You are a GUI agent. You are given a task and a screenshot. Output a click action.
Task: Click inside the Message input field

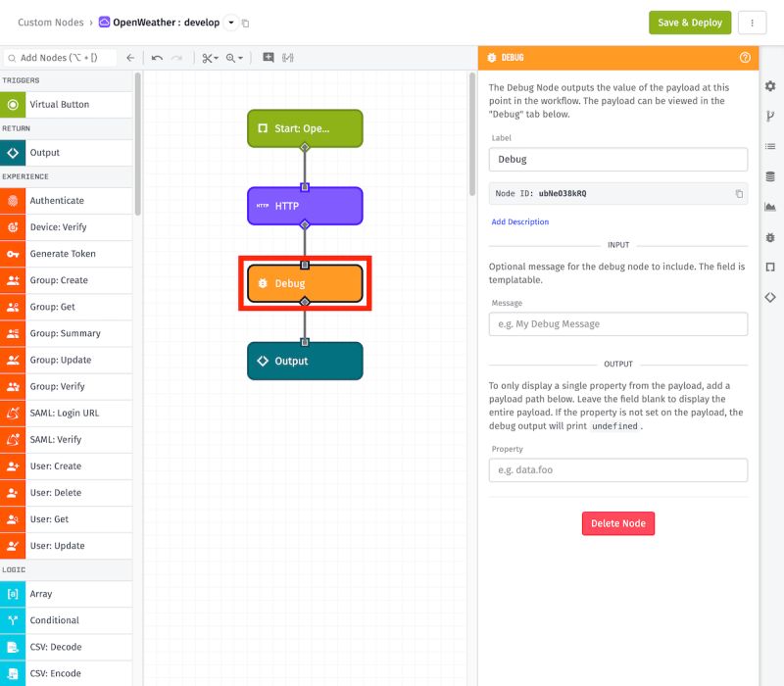[x=617, y=322]
